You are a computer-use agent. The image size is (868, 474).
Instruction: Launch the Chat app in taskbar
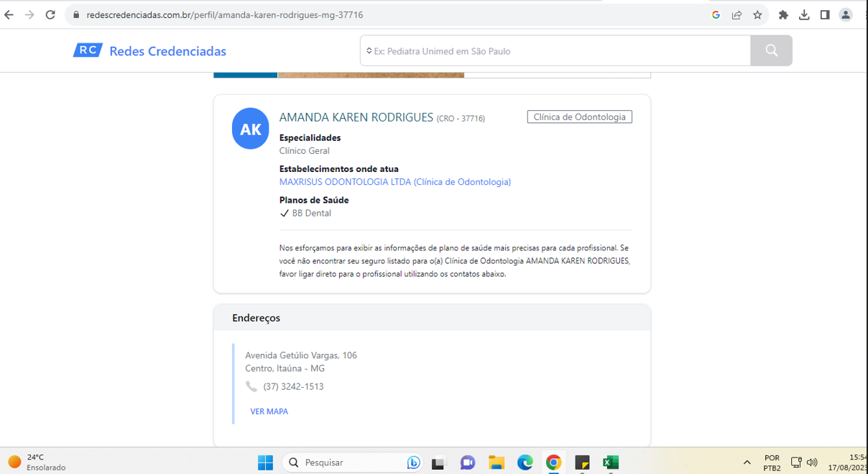point(468,462)
